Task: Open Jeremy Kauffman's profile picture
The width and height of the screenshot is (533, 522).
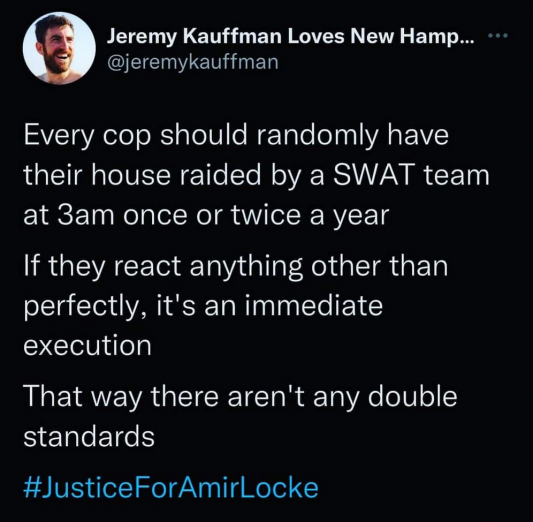Action: click(59, 48)
